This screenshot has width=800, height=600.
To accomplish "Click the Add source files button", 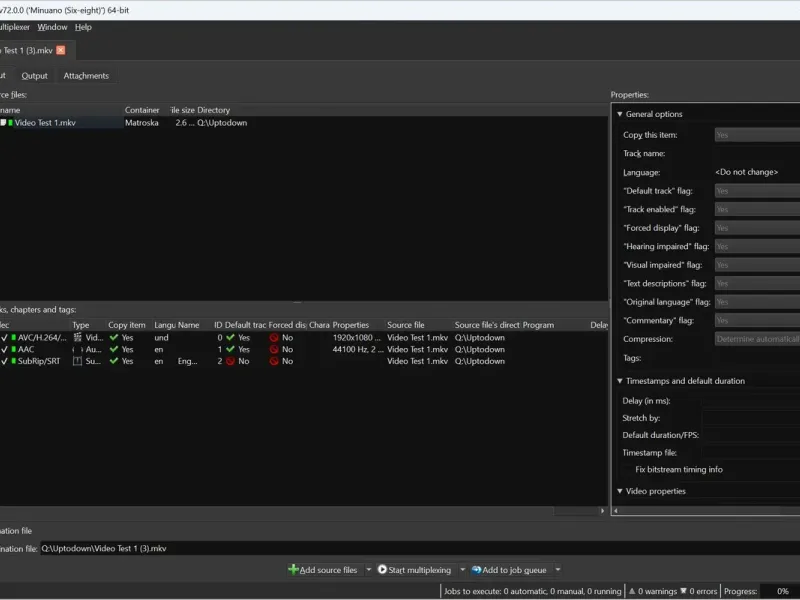I will (323, 570).
